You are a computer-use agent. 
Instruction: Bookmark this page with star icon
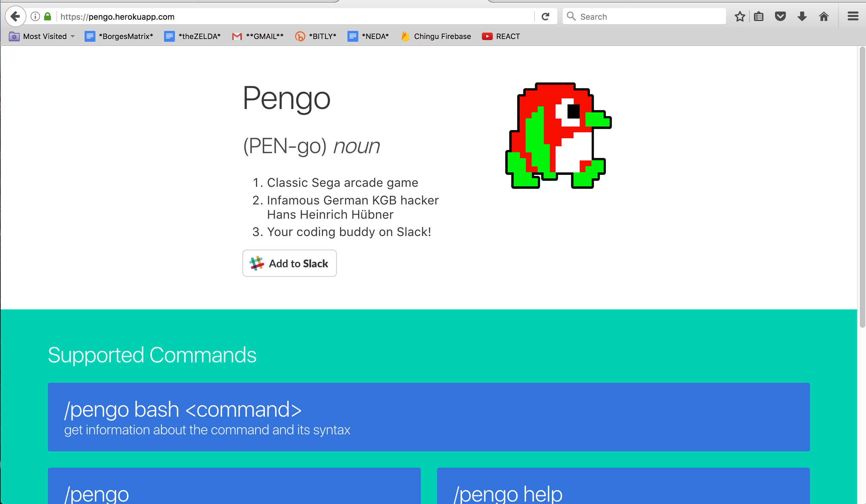(x=740, y=17)
